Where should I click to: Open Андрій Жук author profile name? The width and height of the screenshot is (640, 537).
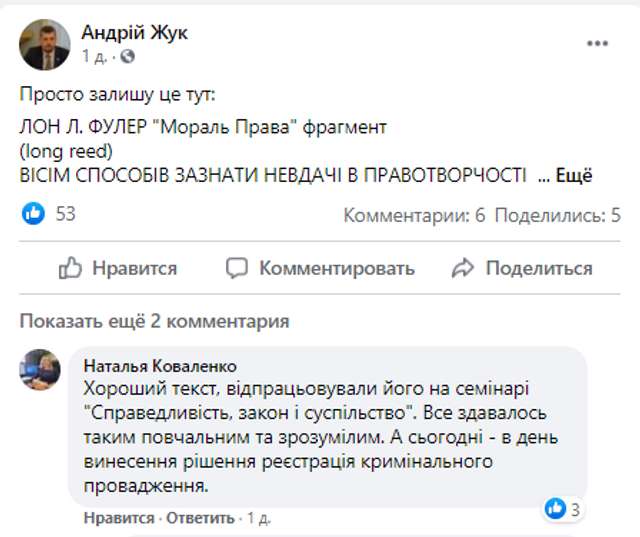tap(134, 33)
